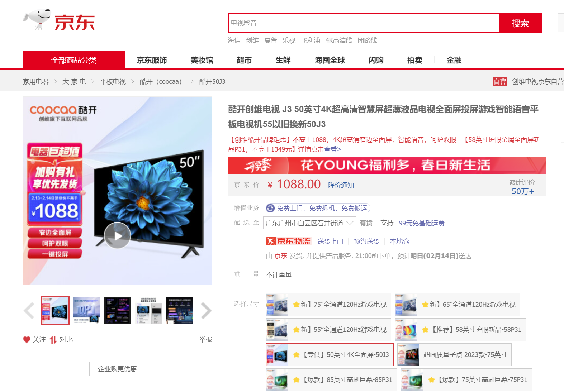This screenshot has width=564, height=392.
Task: Select the 75"全通道120Hz游戏电视 size option
Action: 328,305
